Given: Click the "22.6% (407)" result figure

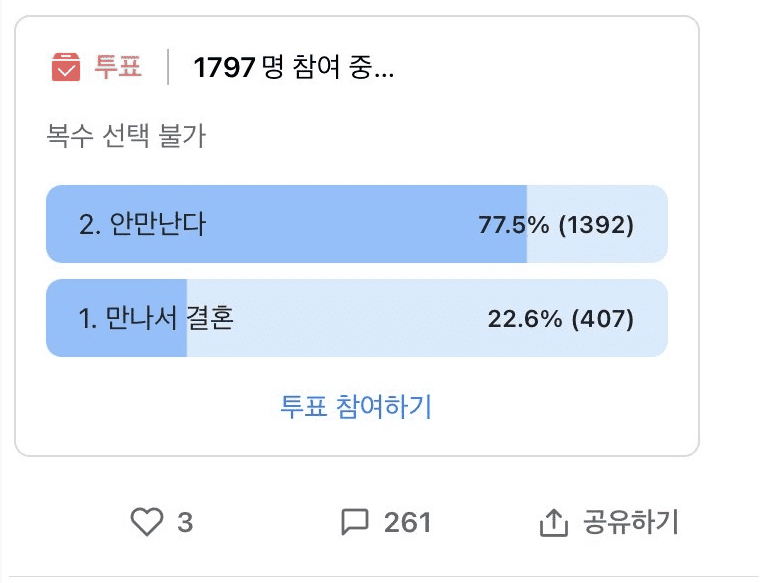Looking at the screenshot, I should [x=561, y=320].
